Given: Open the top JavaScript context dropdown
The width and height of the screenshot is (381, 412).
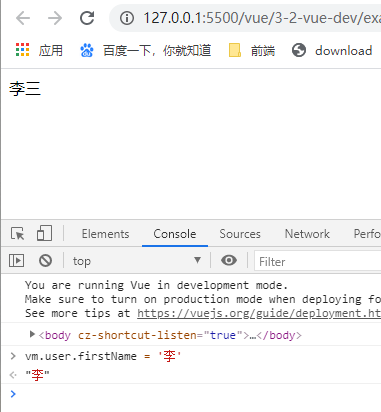Looking at the screenshot, I should pyautogui.click(x=137, y=261).
